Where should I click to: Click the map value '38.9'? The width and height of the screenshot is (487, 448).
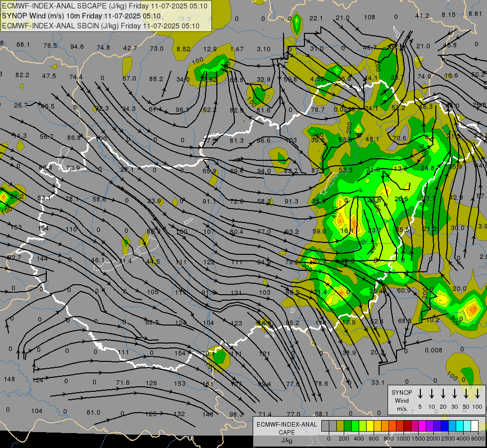[349, 352]
